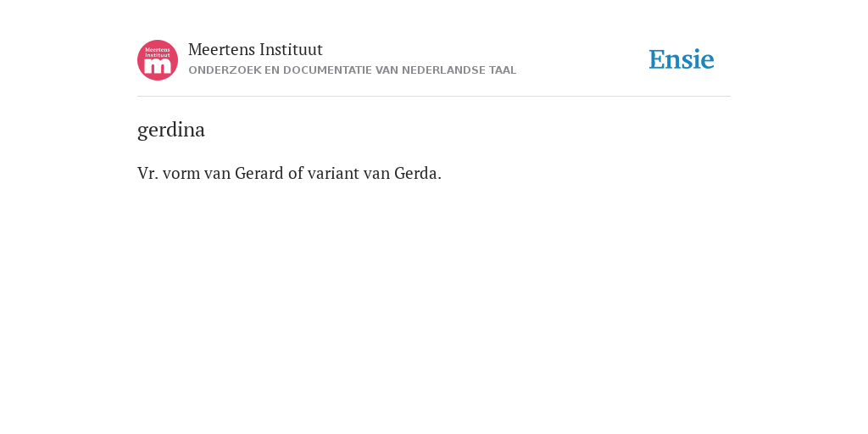
Task: Click the capital "E" of the Ensie logo
Action: (x=657, y=59)
